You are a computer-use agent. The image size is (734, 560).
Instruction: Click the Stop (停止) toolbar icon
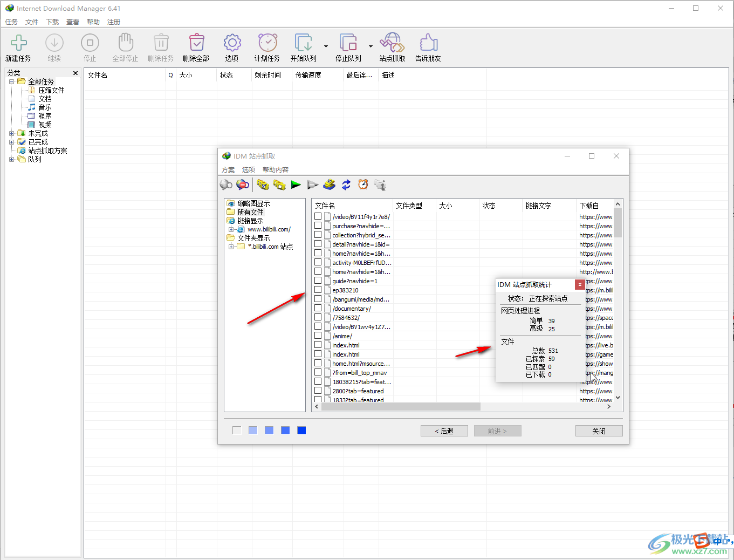[90, 43]
